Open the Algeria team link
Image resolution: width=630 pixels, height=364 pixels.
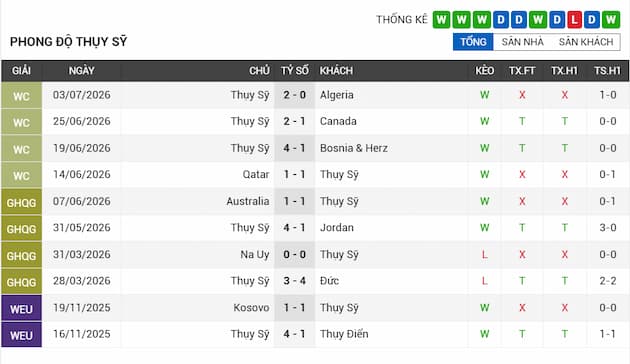[337, 95]
